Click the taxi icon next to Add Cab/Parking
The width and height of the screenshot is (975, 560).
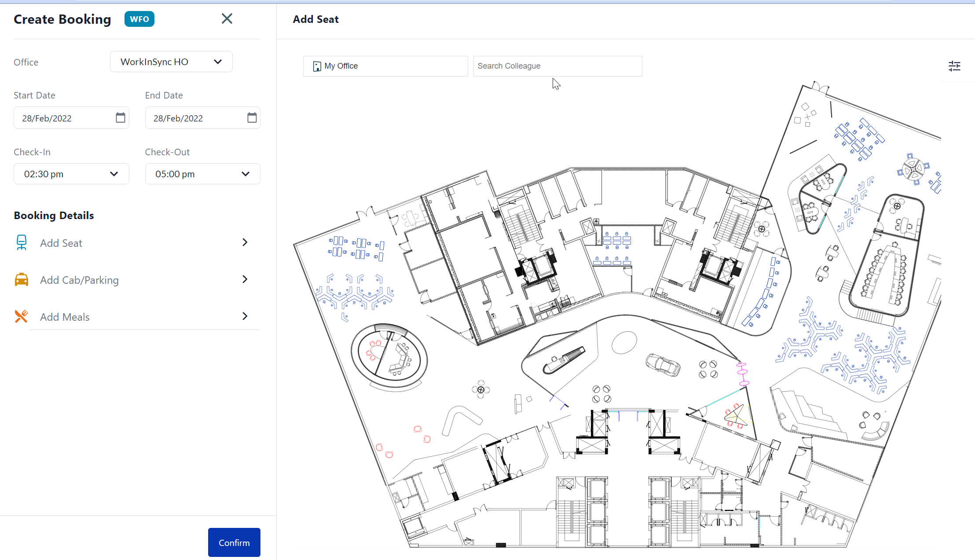(x=21, y=279)
